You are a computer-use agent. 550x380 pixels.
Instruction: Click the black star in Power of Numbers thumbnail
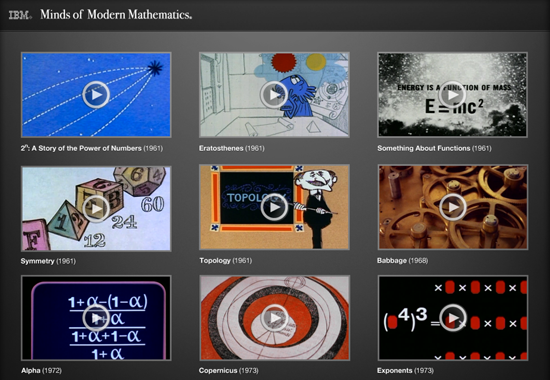pos(155,68)
